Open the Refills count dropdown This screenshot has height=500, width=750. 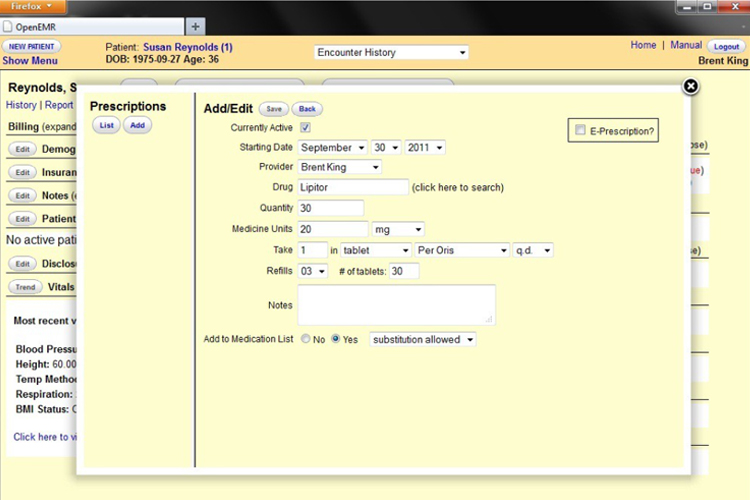tap(313, 271)
